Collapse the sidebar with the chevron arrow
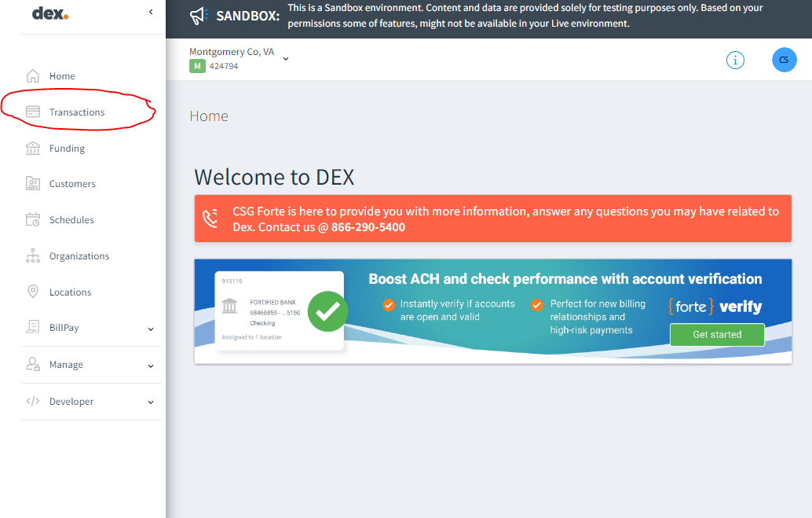The width and height of the screenshot is (812, 518). 151,12
